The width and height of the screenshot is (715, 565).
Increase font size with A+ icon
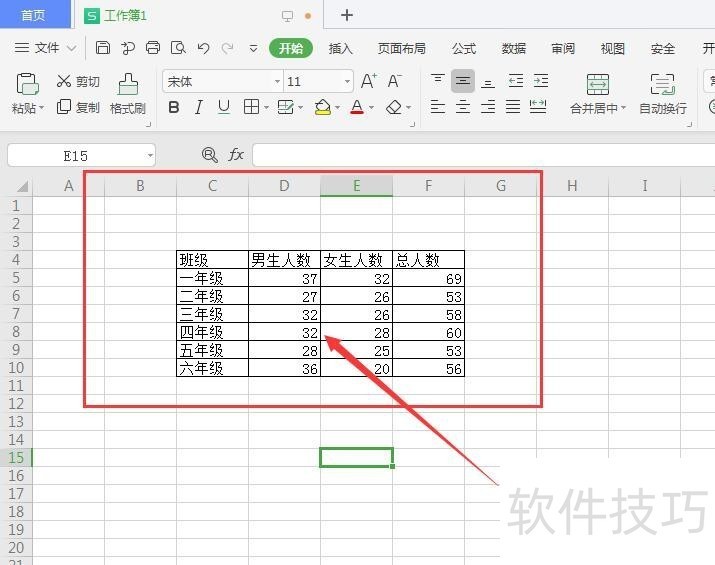368,82
